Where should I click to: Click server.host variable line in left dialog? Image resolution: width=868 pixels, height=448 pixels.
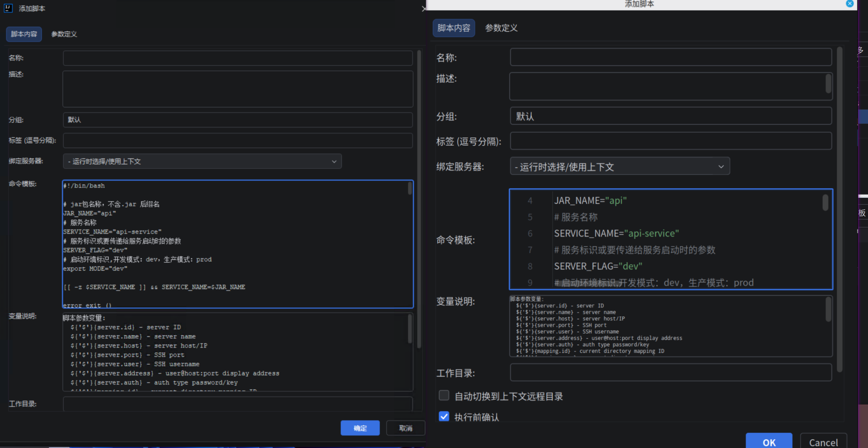point(139,346)
